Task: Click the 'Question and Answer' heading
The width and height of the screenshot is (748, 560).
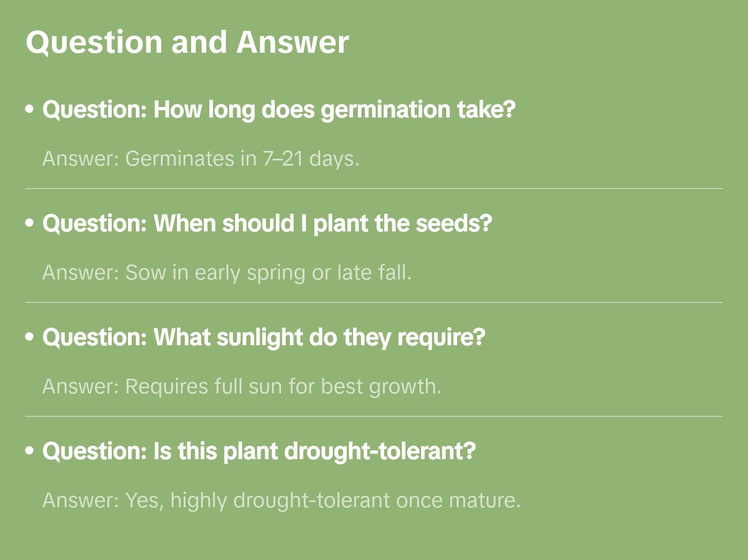Action: coord(187,42)
